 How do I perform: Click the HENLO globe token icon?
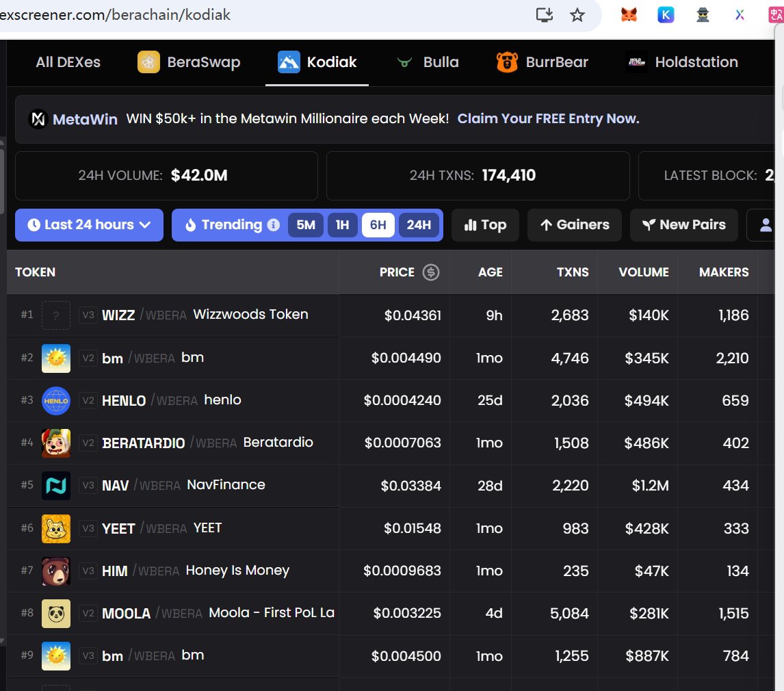tap(56, 400)
